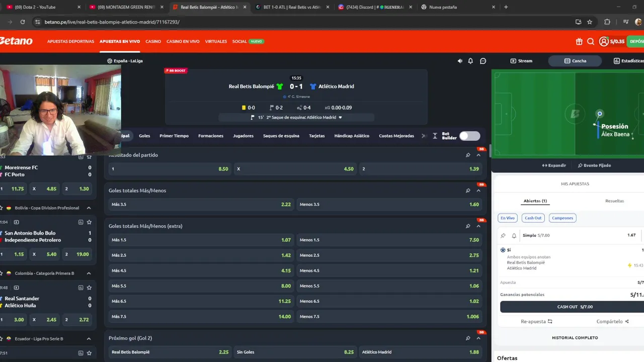Select draw X odds 5.40 San Antonio match
Screen dimensions: 644x362
pyautogui.click(x=44, y=254)
